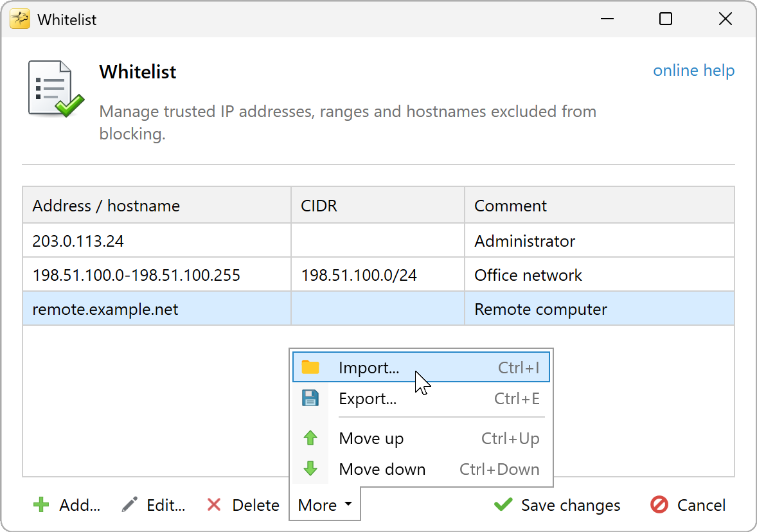This screenshot has width=757, height=532.
Task: Click the red X Delete icon
Action: click(x=214, y=504)
